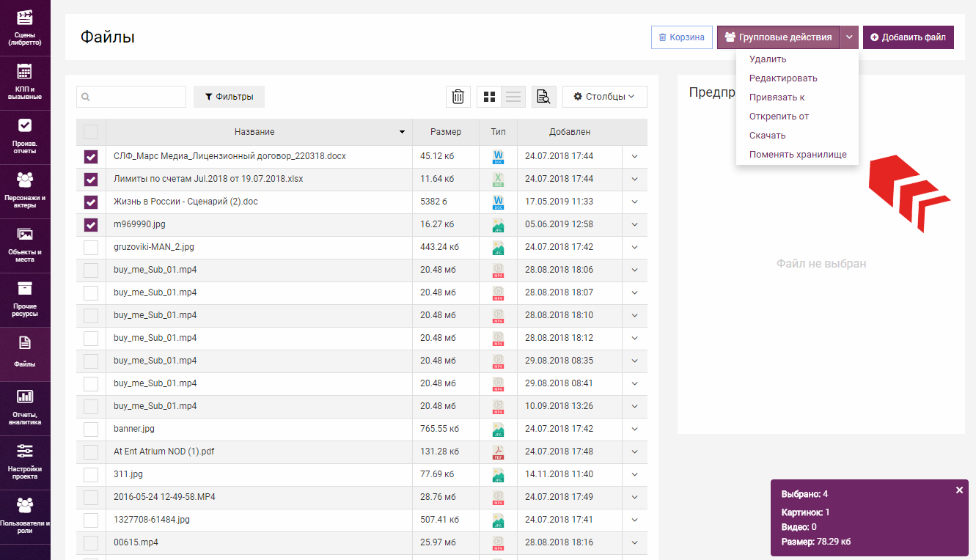Click file name 00615.mp4
976x560 pixels.
[x=136, y=542]
